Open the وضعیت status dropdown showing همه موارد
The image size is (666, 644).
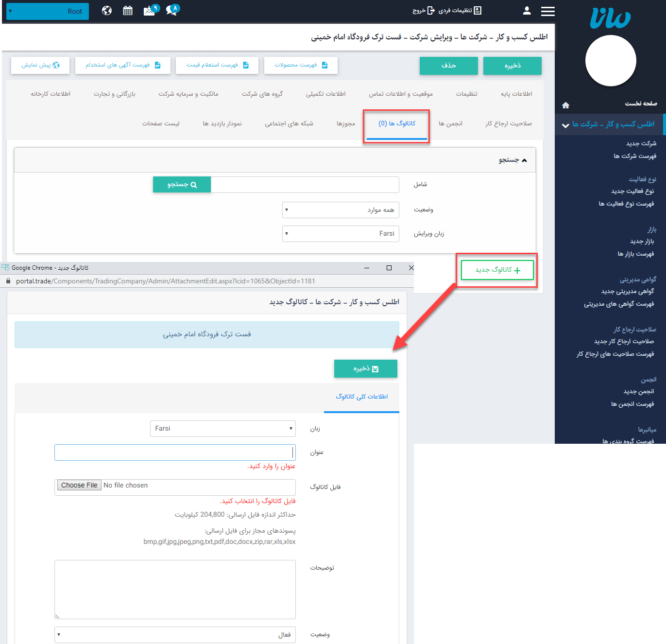340,209
